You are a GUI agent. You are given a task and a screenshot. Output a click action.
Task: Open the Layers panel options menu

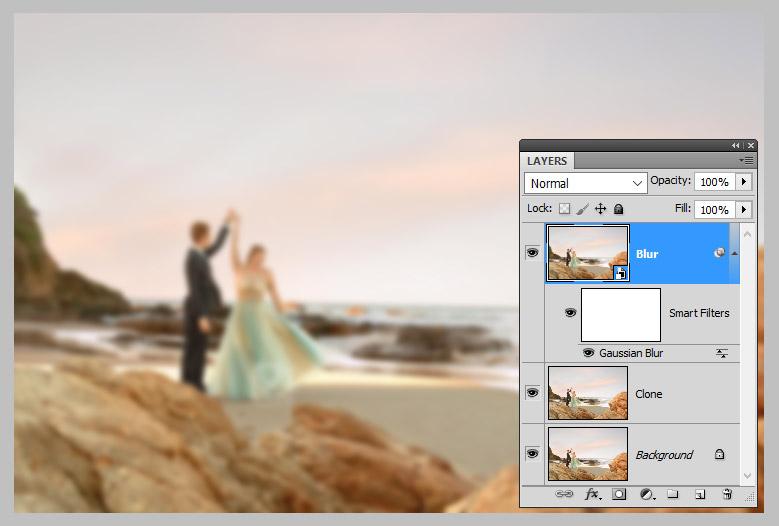pos(746,160)
